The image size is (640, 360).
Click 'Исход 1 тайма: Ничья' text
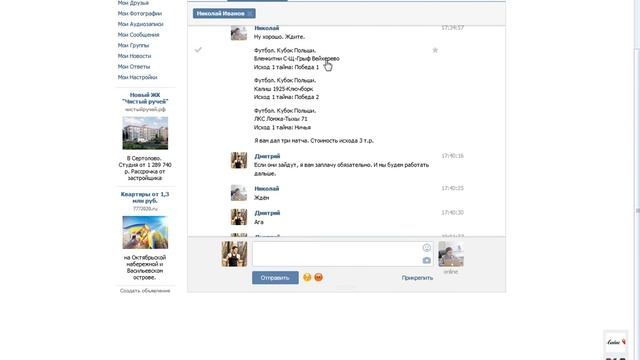282,127
